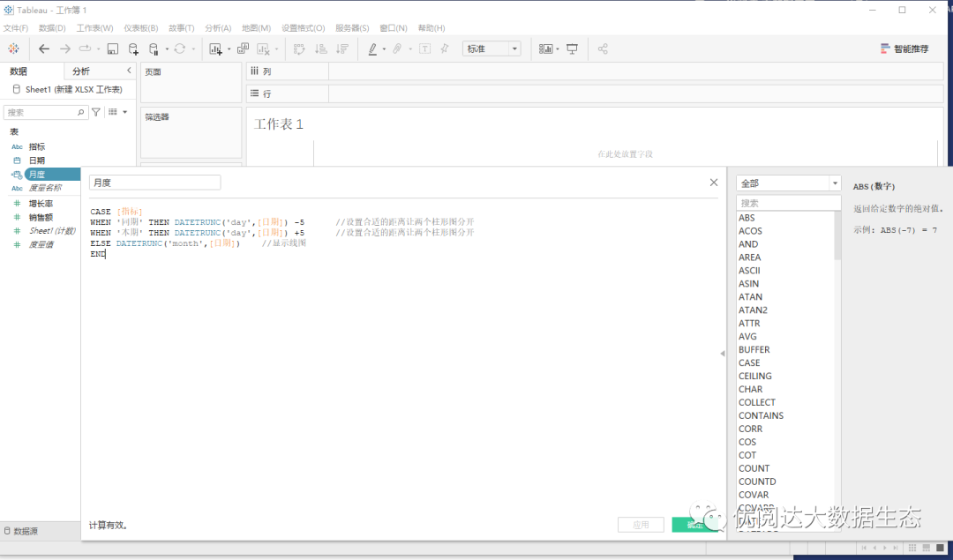This screenshot has width=953, height=560.
Task: Select the 指标 field
Action: pos(37,146)
